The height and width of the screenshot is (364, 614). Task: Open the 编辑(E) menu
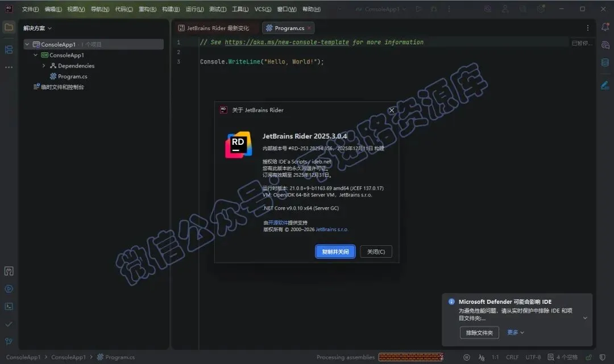(x=53, y=9)
